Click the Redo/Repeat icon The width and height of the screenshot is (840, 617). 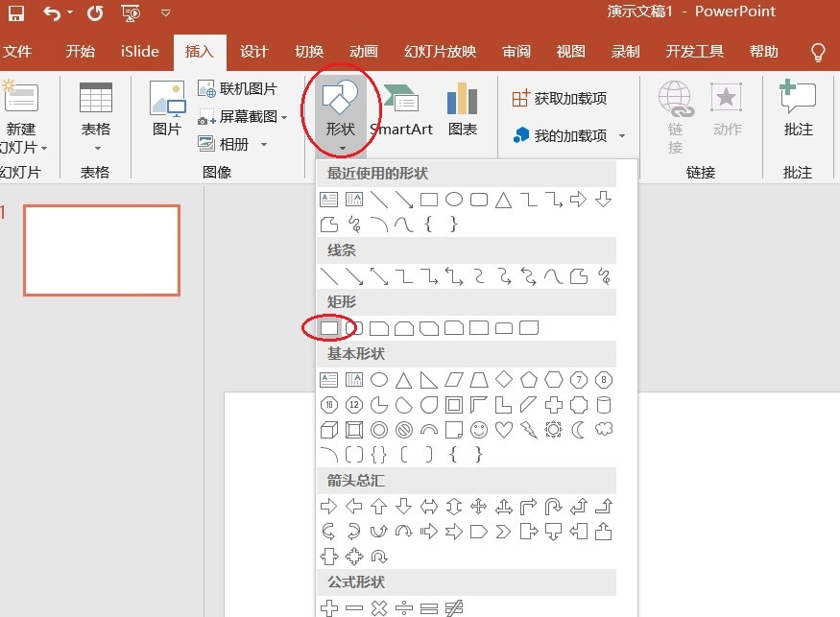click(95, 12)
